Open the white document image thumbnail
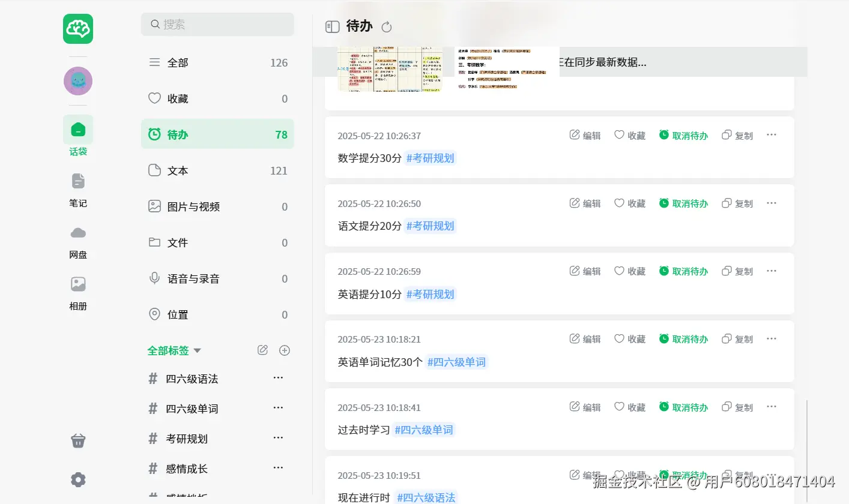The height and width of the screenshot is (504, 849). pyautogui.click(x=507, y=69)
